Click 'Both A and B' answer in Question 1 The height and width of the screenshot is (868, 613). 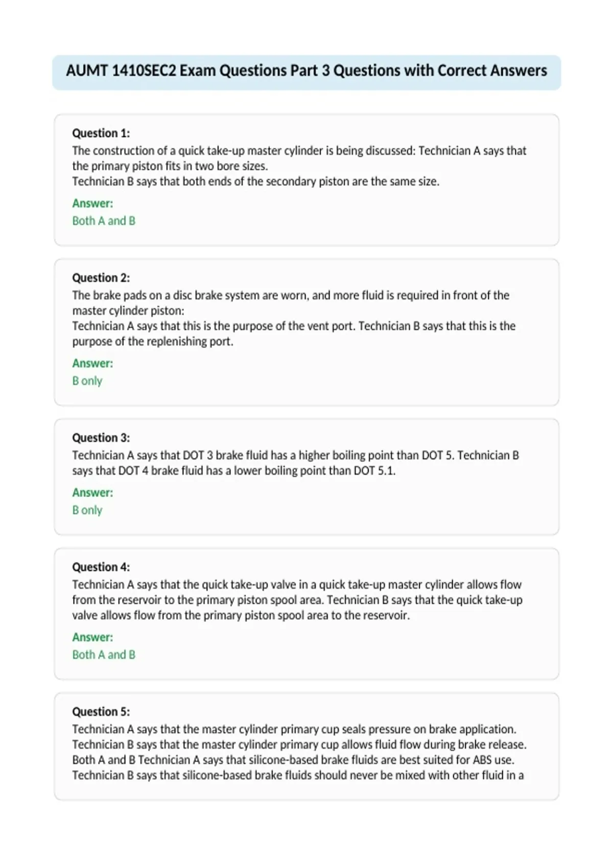pyautogui.click(x=104, y=221)
